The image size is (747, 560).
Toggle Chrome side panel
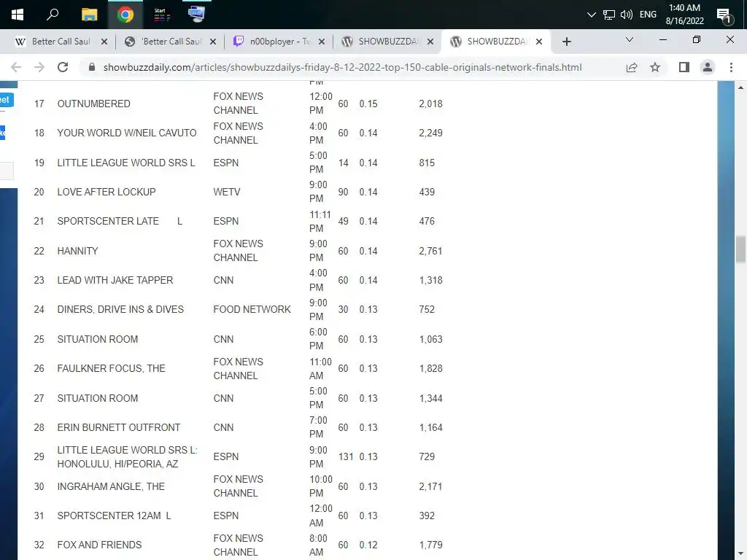click(684, 68)
